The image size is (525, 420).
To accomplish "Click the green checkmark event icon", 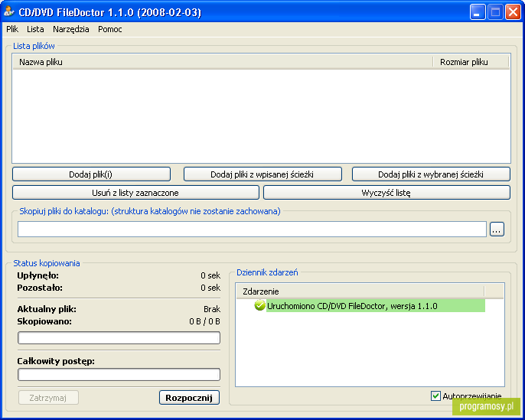I will point(259,305).
